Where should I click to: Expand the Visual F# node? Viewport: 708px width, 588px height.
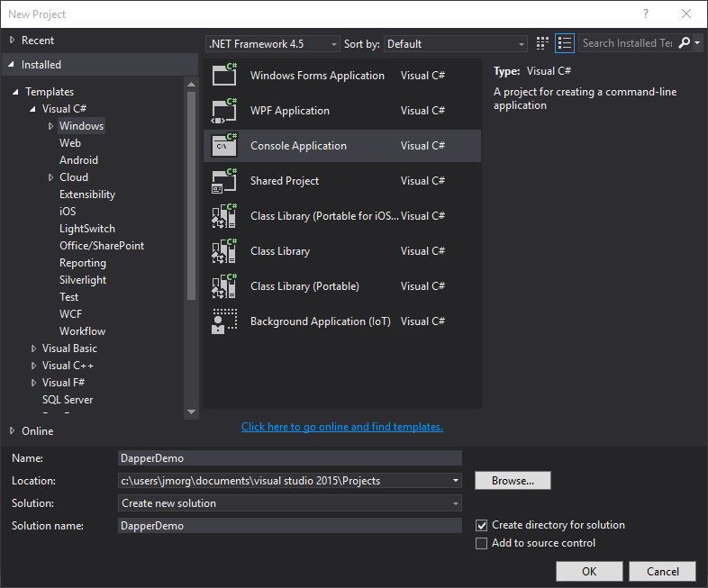coord(33,383)
